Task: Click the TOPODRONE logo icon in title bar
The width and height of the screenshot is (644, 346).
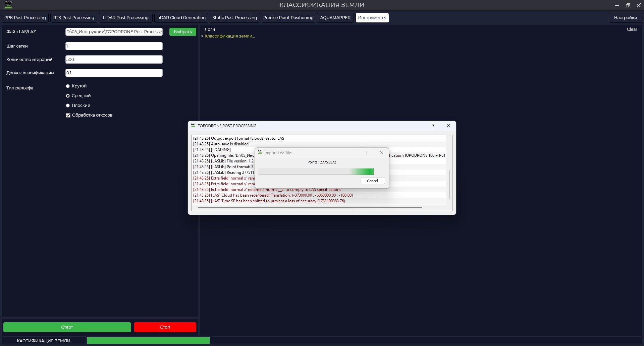Action: coord(8,5)
